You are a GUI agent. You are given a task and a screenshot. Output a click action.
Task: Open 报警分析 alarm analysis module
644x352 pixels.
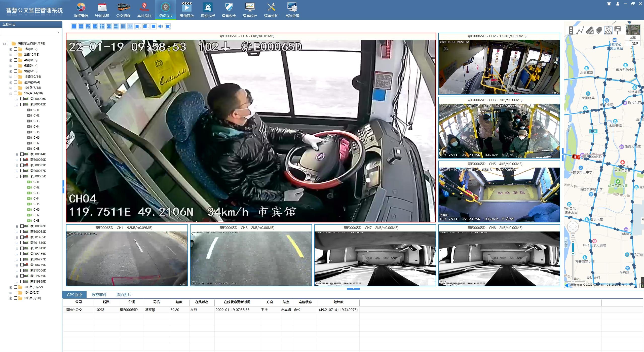(x=208, y=10)
